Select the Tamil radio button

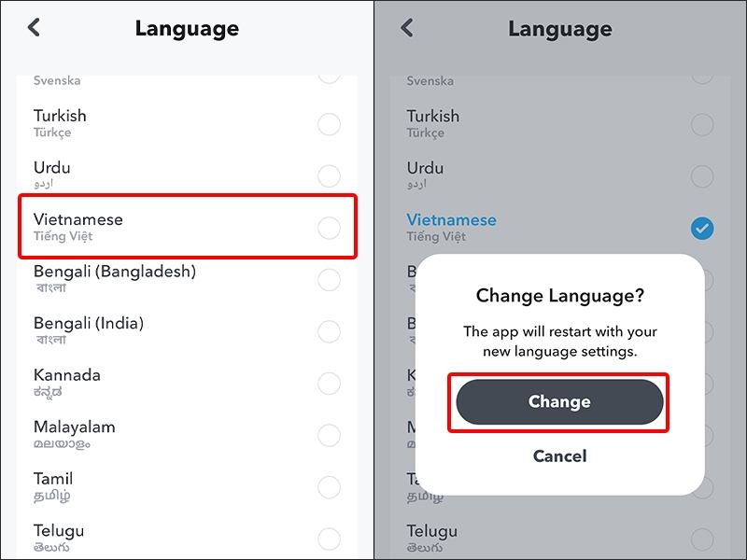point(329,487)
